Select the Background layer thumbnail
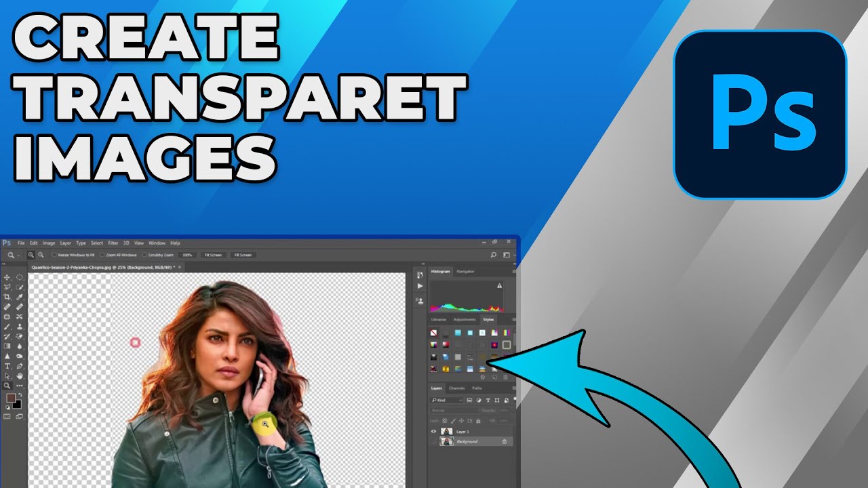The height and width of the screenshot is (488, 868). (446, 441)
